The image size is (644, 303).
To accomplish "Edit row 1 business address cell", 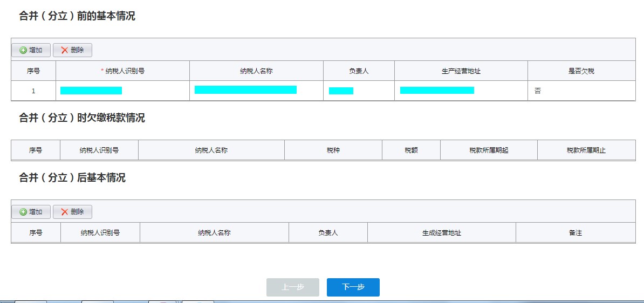I will pyautogui.click(x=437, y=91).
